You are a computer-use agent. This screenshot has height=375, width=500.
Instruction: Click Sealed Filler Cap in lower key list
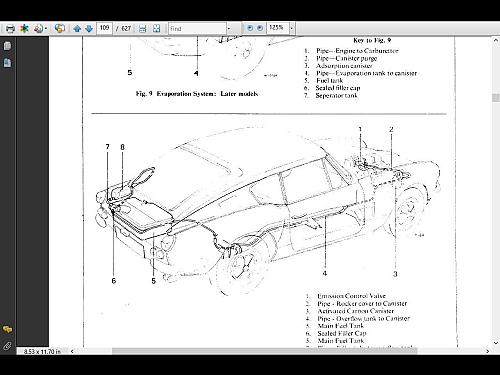[342, 333]
